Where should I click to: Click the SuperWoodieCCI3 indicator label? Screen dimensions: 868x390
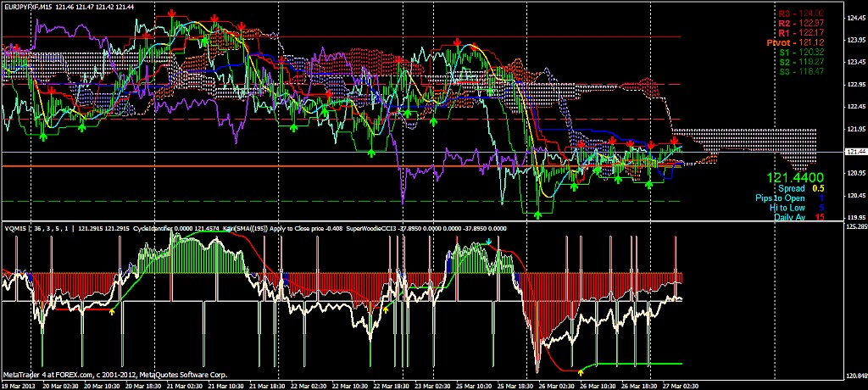(x=370, y=228)
